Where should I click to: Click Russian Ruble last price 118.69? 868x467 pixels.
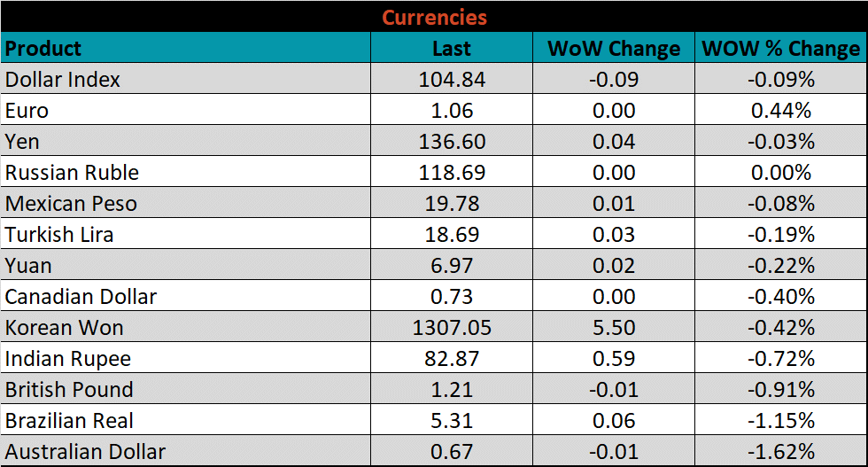(x=452, y=172)
